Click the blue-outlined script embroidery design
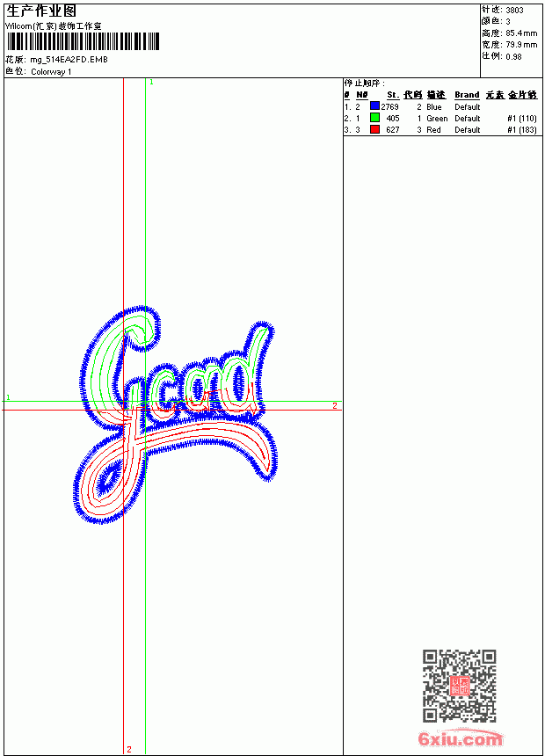The height and width of the screenshot is (756, 545). tap(176, 415)
